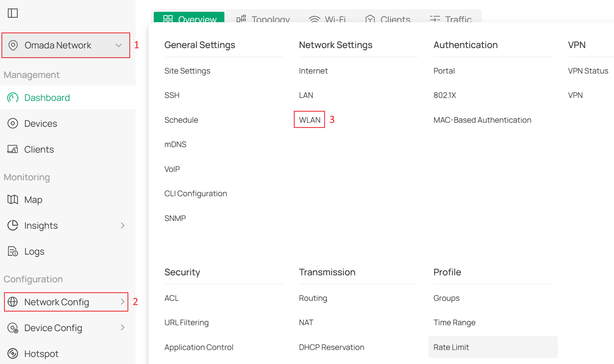Open LAN under Network Settings

pos(306,95)
